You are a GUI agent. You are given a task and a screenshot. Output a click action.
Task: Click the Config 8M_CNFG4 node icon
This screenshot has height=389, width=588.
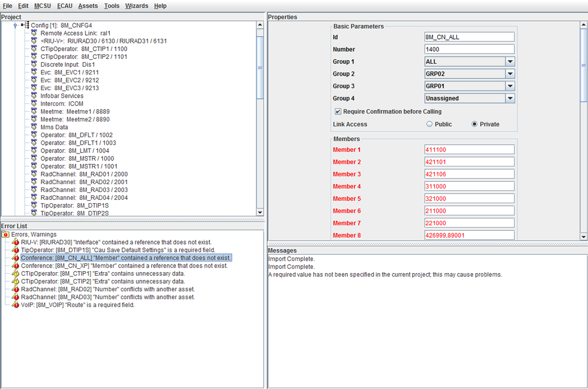(x=25, y=25)
